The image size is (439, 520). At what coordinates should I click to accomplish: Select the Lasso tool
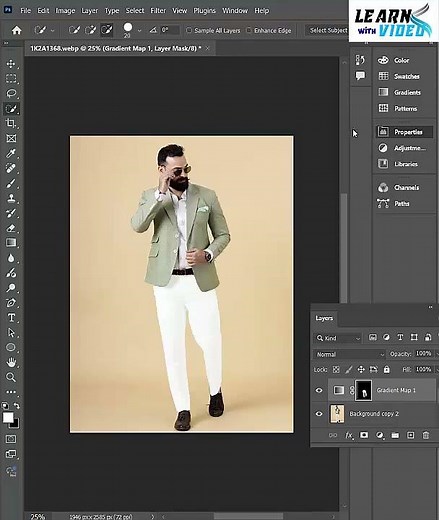11,93
